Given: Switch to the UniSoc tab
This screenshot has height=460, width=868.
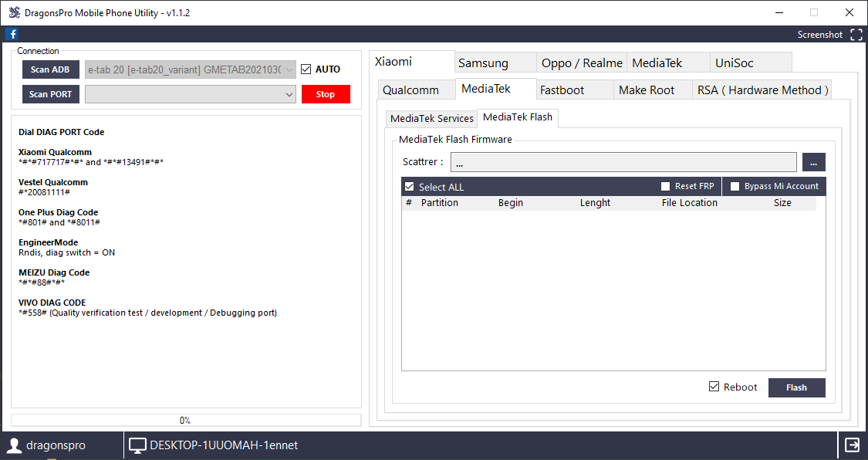Looking at the screenshot, I should (x=751, y=63).
